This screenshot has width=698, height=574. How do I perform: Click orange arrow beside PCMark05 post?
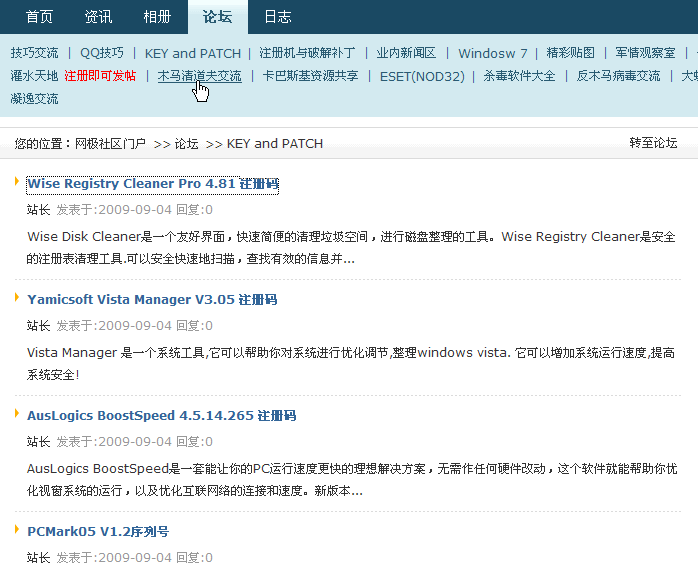[x=17, y=529]
